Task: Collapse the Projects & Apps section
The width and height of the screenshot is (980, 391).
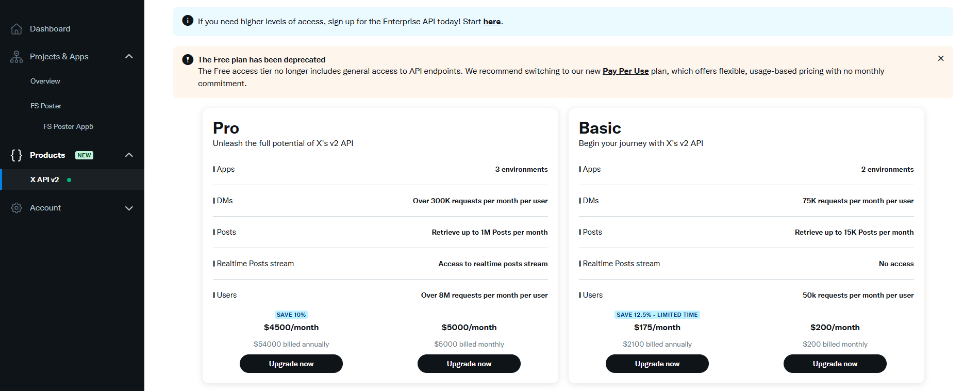Action: (129, 56)
